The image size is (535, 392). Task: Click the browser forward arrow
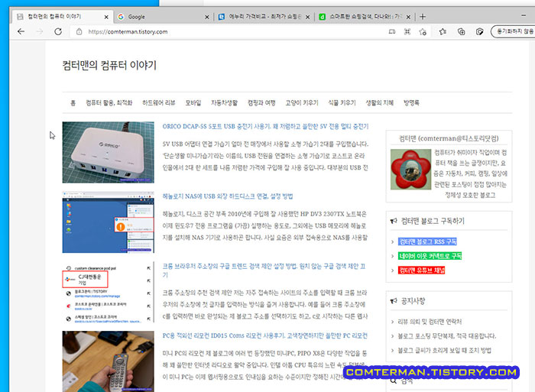point(40,31)
